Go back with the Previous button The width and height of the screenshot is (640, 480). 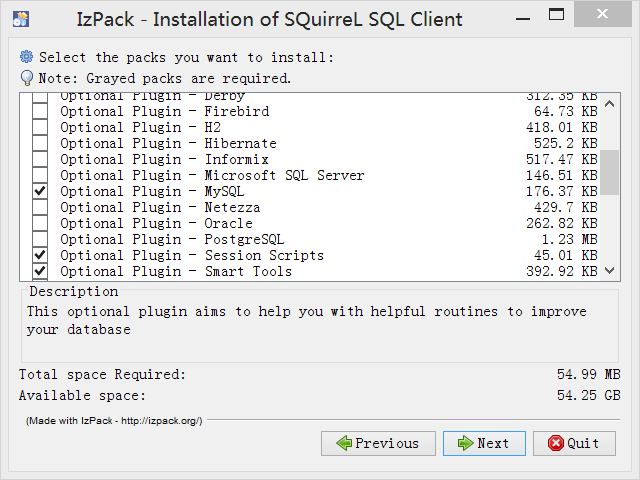(378, 443)
